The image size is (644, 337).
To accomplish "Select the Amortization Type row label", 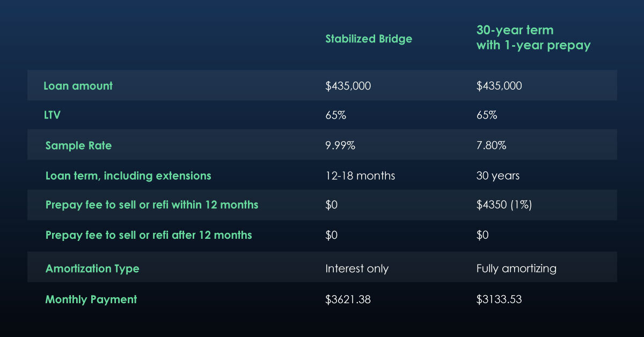I will point(92,268).
